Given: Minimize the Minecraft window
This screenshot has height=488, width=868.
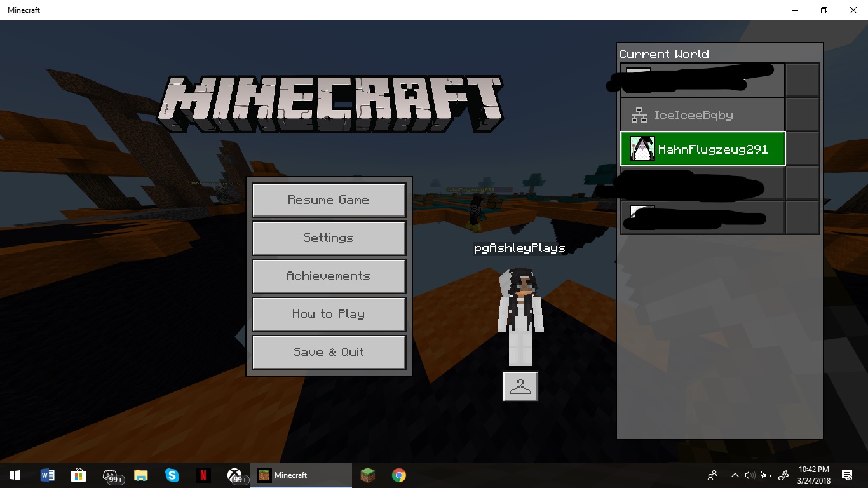Looking at the screenshot, I should 795,10.
